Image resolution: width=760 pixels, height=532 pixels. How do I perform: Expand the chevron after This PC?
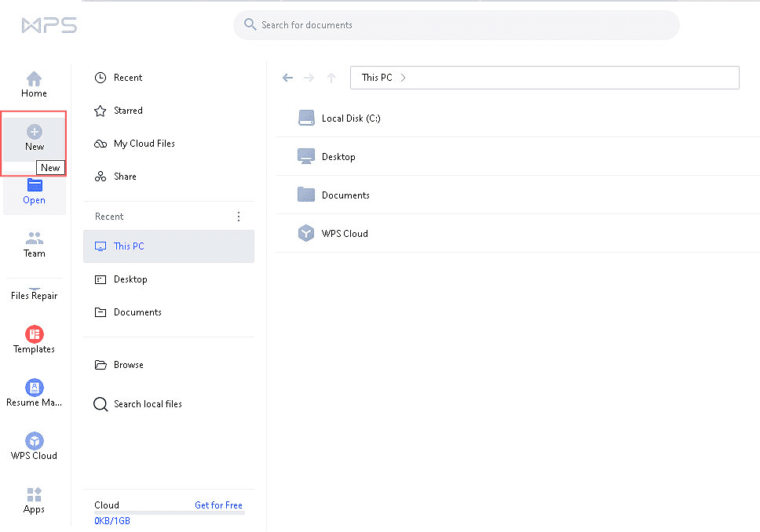click(403, 78)
